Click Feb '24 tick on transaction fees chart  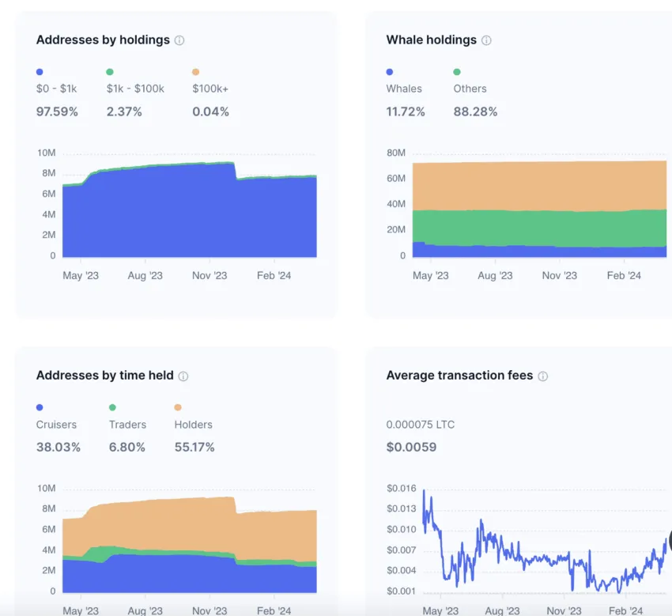[x=625, y=610]
